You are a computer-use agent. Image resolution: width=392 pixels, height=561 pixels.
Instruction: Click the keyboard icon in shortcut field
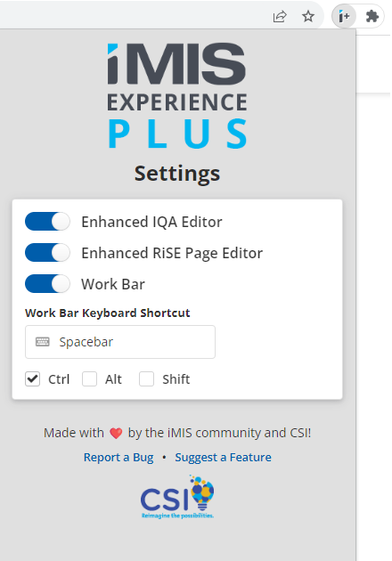coord(42,342)
